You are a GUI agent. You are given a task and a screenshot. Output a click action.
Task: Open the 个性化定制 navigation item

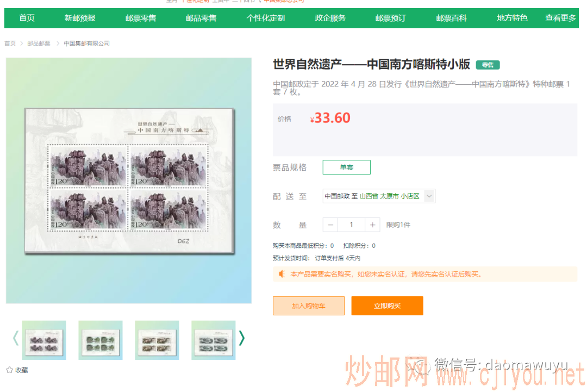coord(265,18)
